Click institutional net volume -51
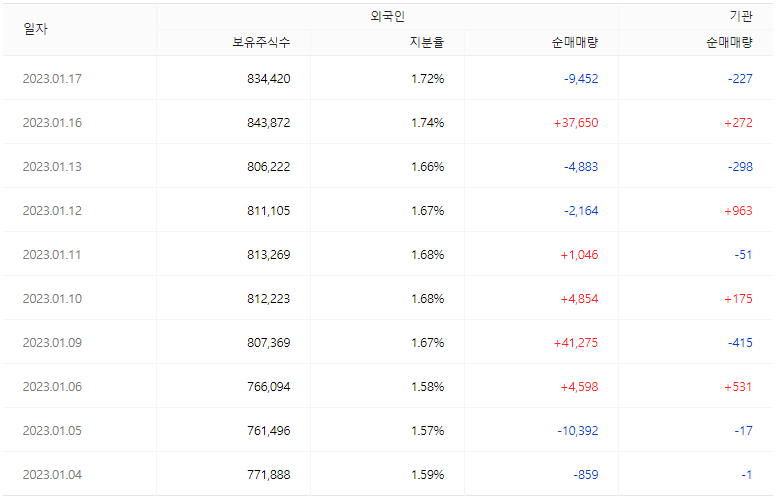This screenshot has height=497, width=776. (x=743, y=255)
